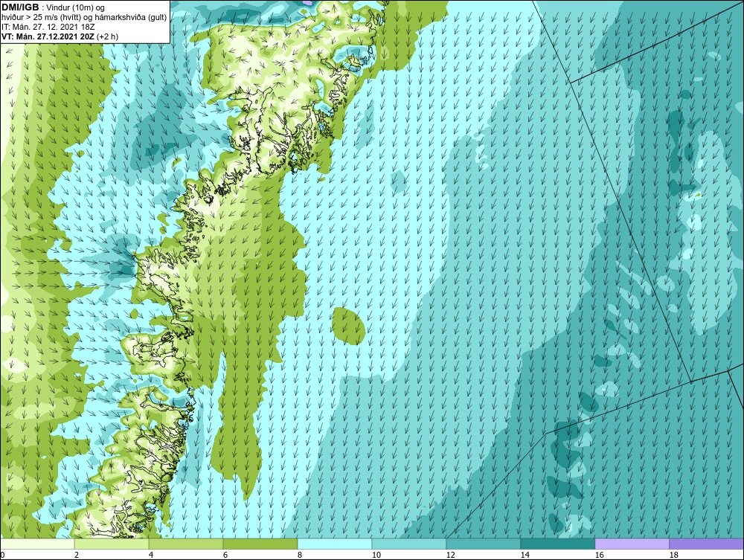Click the "Vindur (10m) og" header text

(77, 7)
